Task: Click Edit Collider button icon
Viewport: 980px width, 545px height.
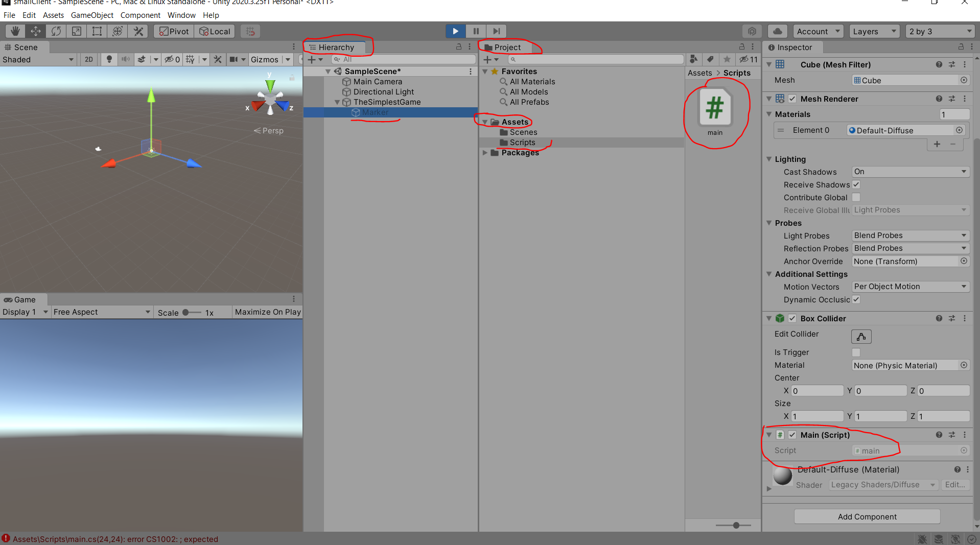Action: (861, 337)
